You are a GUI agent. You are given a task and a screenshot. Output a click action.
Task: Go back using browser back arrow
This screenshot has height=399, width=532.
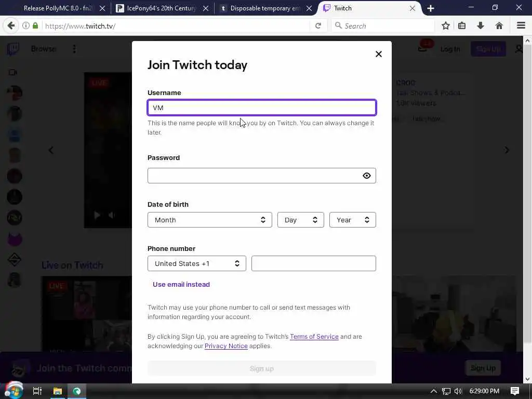[x=11, y=26]
